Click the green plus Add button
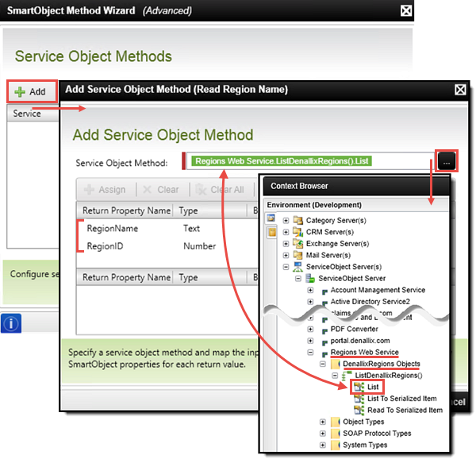Screen dimensions: 476x459 click(x=31, y=92)
